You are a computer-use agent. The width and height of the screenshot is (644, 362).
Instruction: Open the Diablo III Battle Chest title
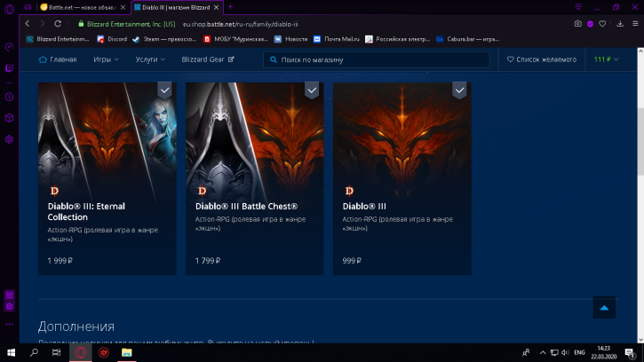(x=246, y=206)
